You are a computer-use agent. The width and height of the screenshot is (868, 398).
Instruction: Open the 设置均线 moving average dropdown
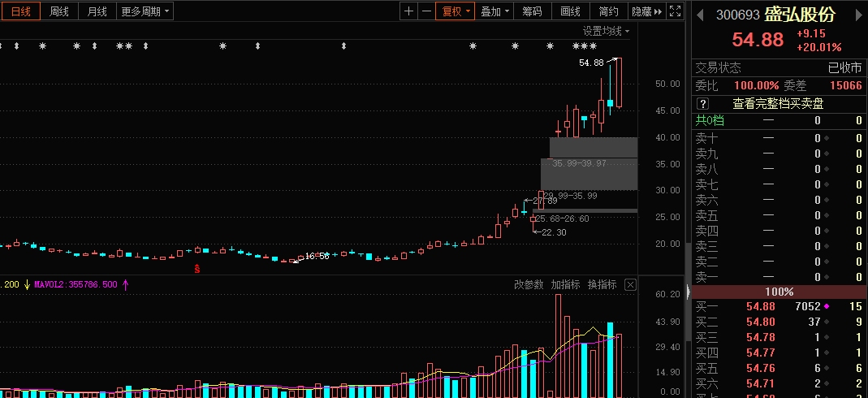(x=607, y=32)
